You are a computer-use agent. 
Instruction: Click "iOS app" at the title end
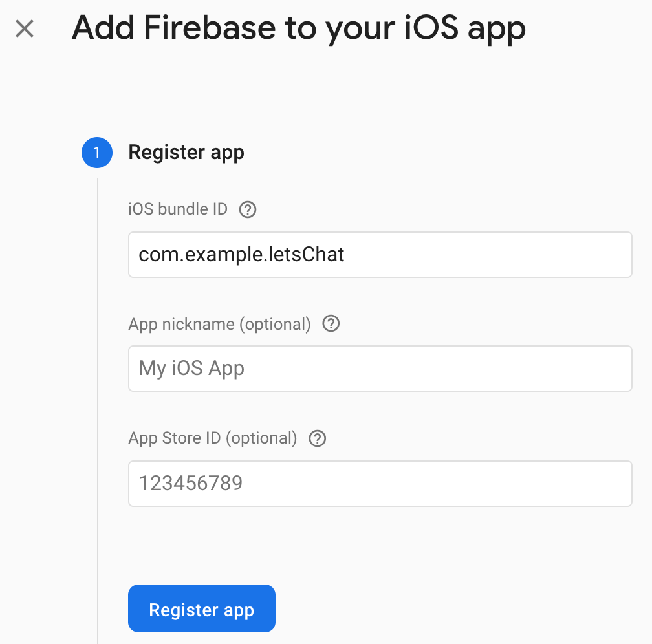click(x=464, y=29)
